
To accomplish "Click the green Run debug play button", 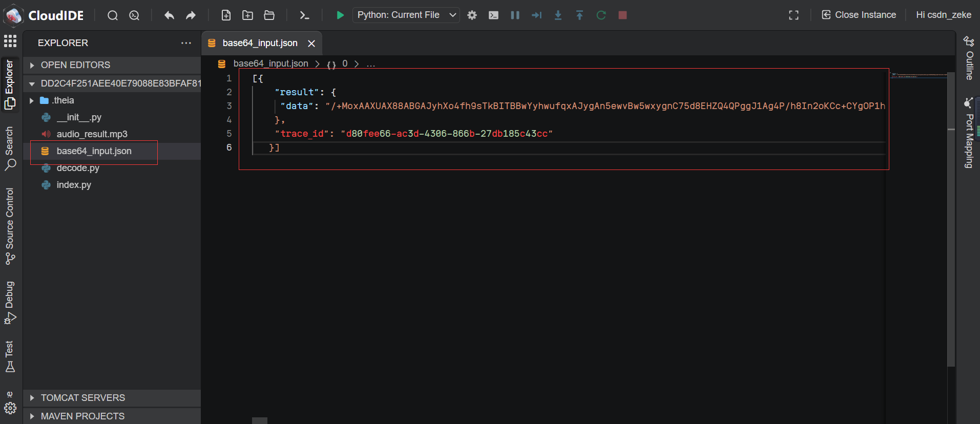I will coord(340,15).
